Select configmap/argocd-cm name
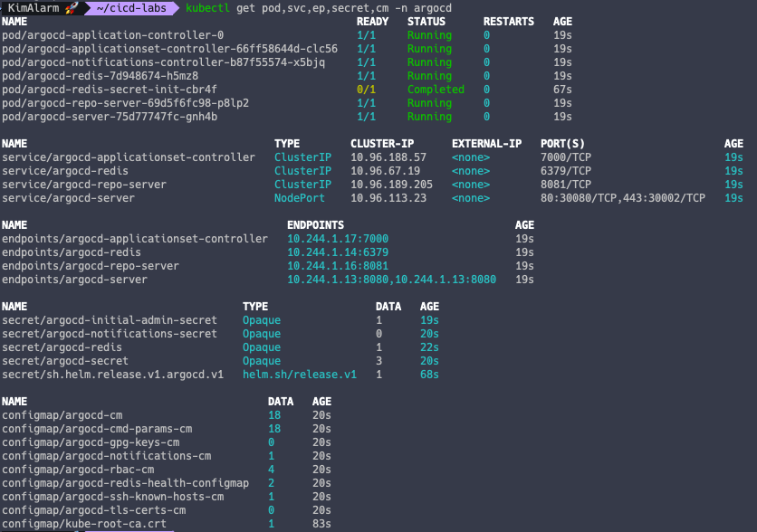The width and height of the screenshot is (757, 532). click(x=62, y=415)
